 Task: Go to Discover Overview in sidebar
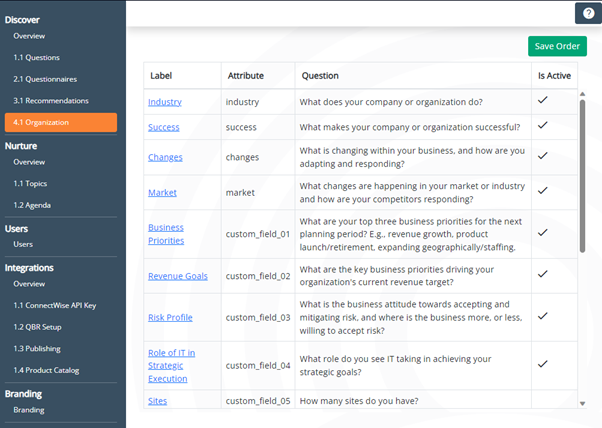point(29,36)
